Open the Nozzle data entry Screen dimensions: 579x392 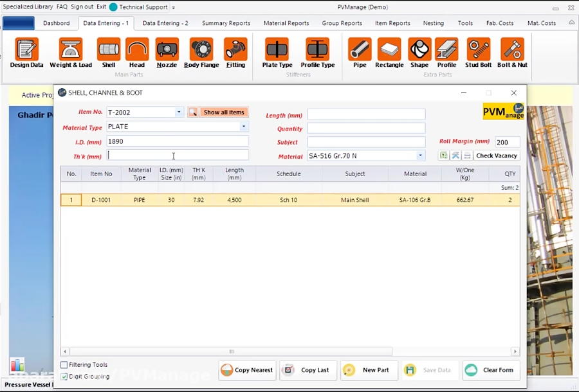[167, 53]
